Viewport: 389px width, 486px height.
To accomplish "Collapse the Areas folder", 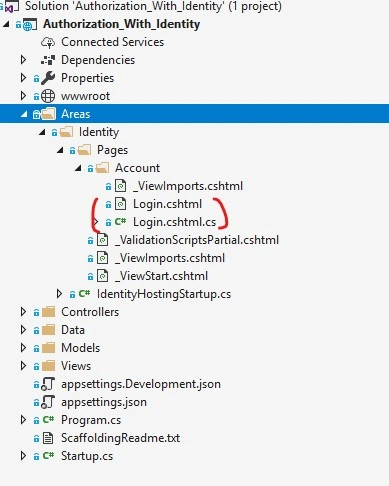I will (24, 114).
